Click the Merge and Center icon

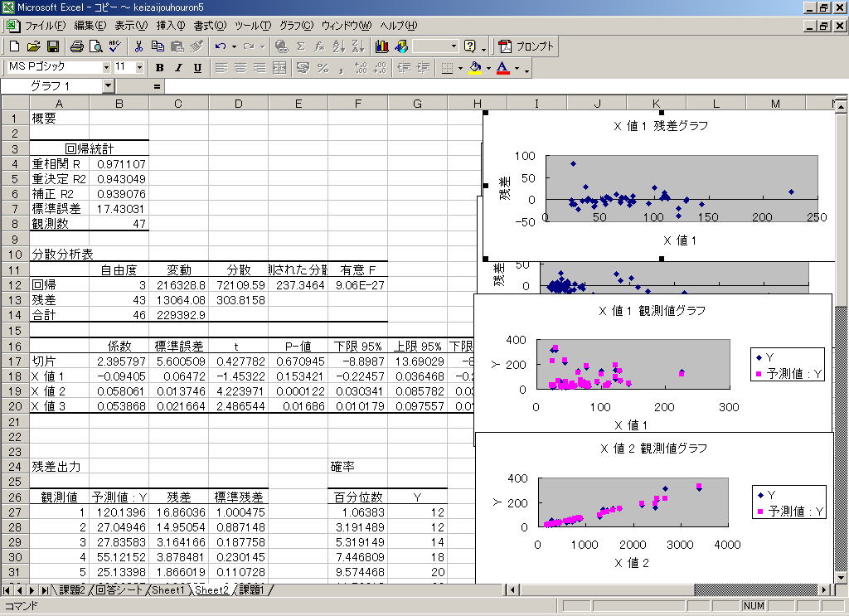pos(279,68)
